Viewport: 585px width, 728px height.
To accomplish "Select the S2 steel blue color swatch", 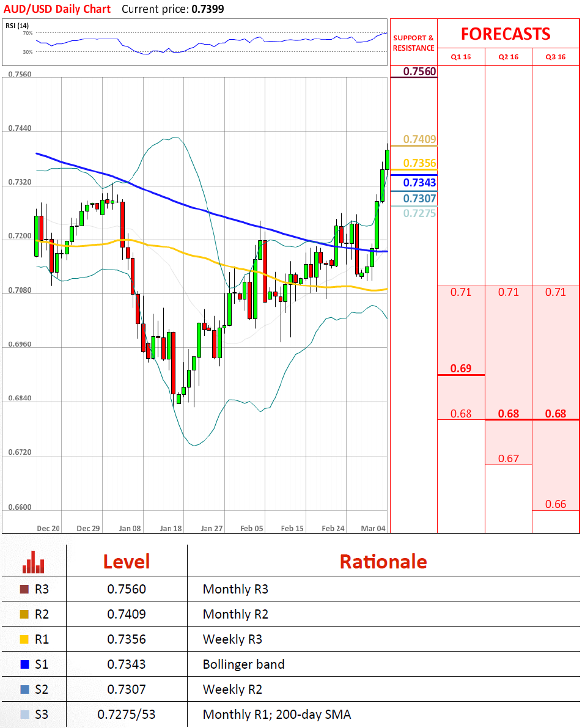I will (x=24, y=689).
